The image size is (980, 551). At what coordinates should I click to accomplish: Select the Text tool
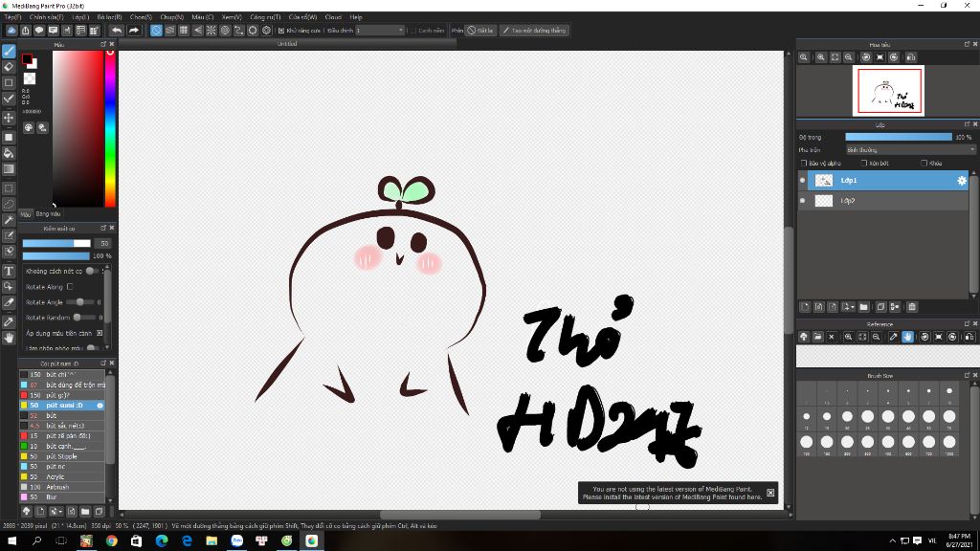[9, 271]
